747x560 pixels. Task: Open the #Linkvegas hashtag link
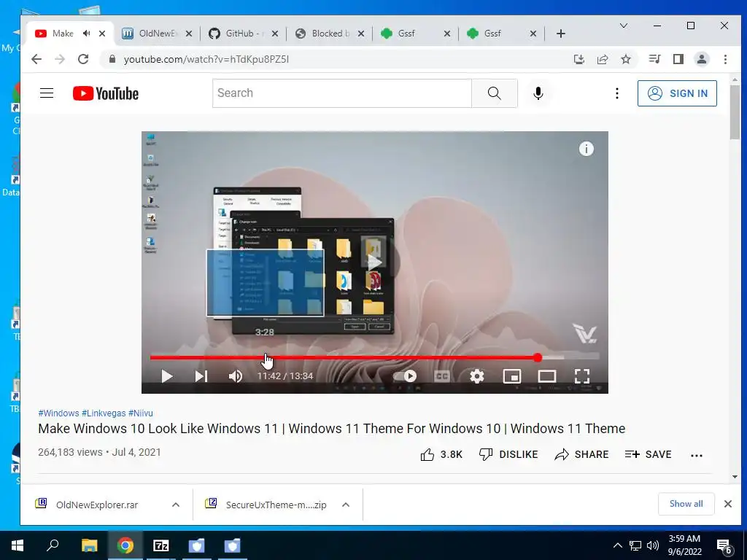pyautogui.click(x=104, y=413)
